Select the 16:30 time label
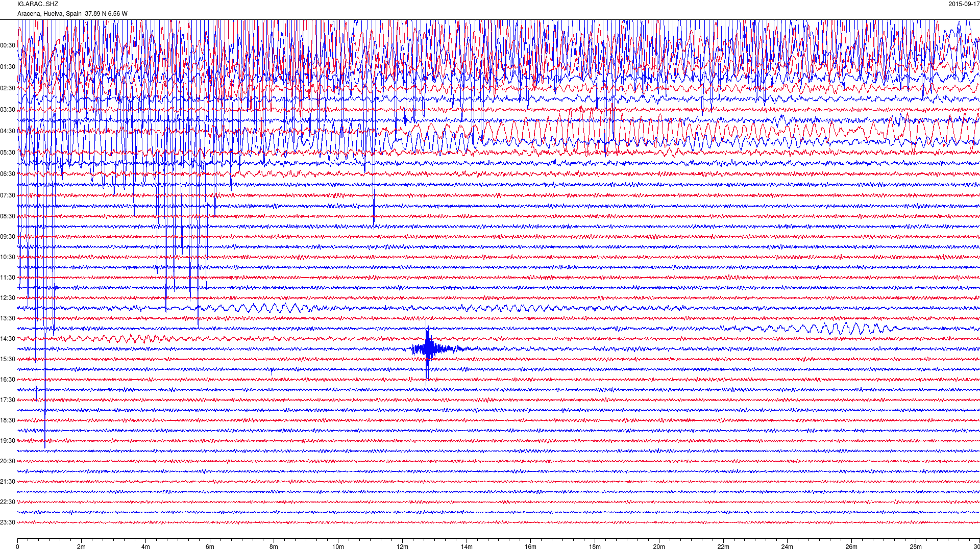980x551 pixels. [x=8, y=380]
